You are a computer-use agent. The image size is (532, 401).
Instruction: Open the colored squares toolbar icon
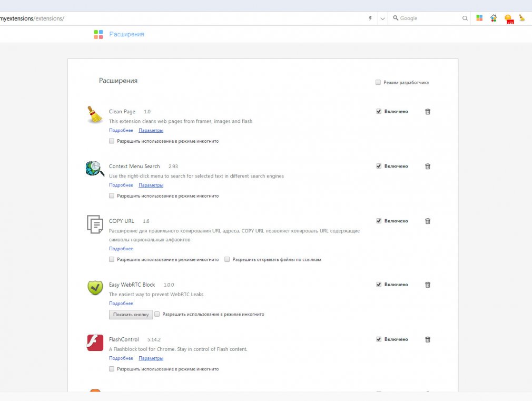point(479,18)
